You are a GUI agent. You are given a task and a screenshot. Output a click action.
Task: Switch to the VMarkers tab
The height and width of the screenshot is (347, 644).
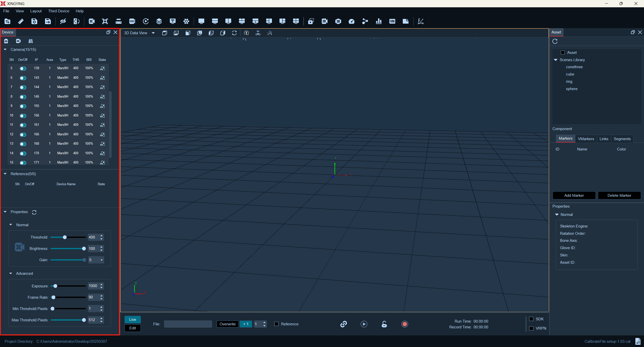pos(586,139)
